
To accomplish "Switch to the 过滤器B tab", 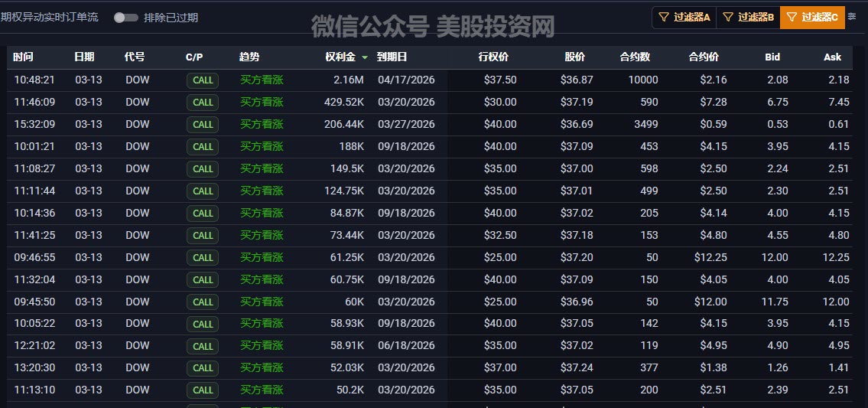I will click(748, 17).
